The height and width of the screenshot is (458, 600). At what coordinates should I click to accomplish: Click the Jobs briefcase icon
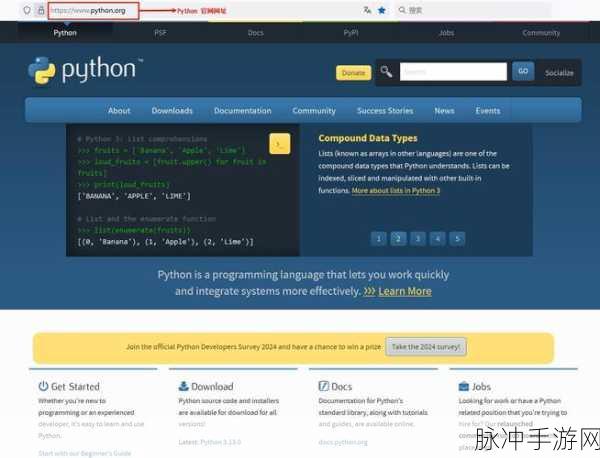pos(463,386)
